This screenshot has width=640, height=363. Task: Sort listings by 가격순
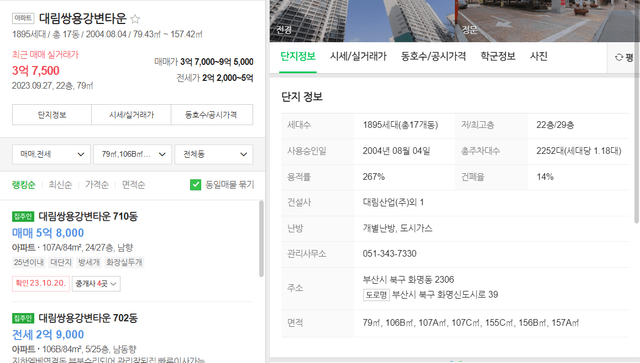tap(97, 185)
